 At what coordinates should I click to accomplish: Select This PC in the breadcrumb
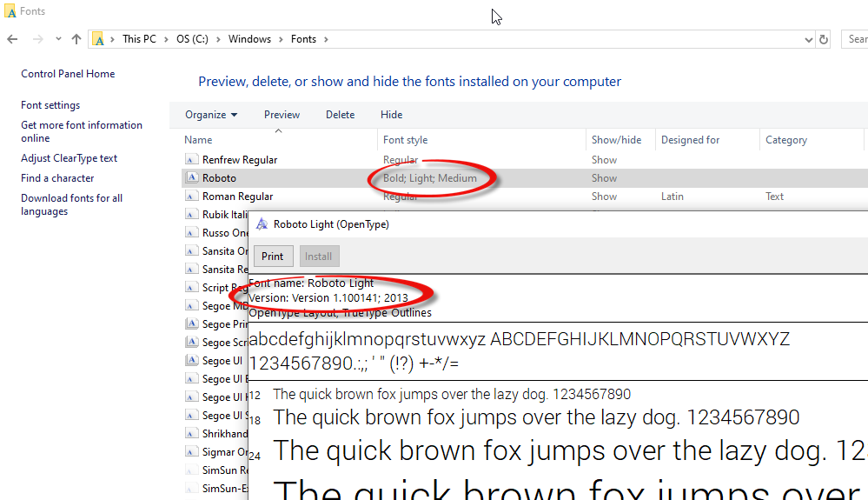[x=139, y=39]
